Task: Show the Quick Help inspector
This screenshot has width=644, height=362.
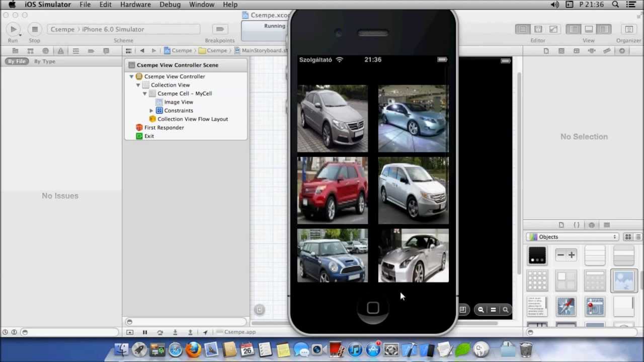Action: [x=561, y=51]
